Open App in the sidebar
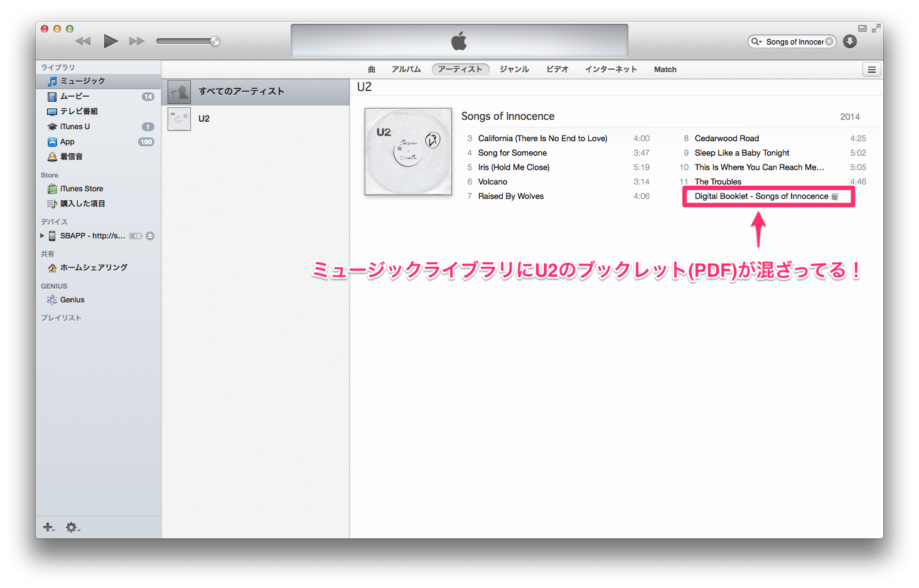 pyautogui.click(x=99, y=142)
